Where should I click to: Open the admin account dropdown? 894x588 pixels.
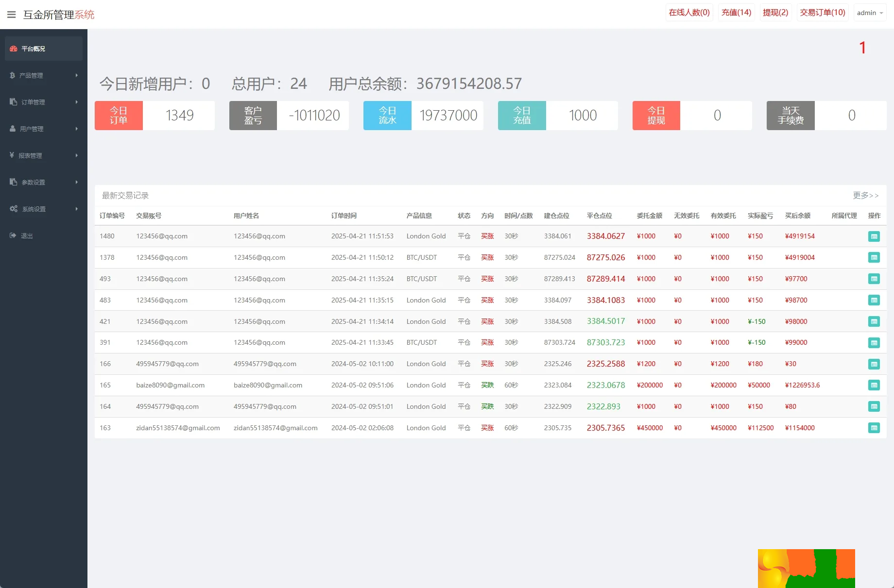point(869,13)
